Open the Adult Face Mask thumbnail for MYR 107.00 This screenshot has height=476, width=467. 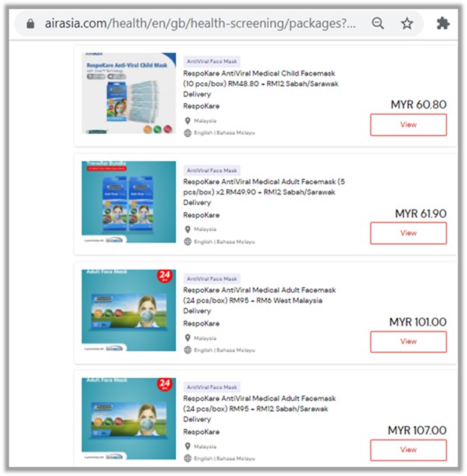pos(129,418)
